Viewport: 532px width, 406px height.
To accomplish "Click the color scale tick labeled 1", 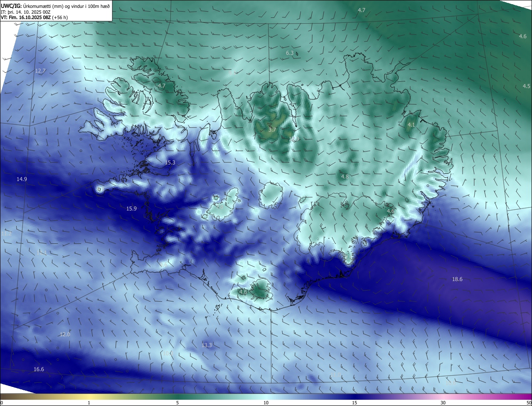I will (89, 403).
